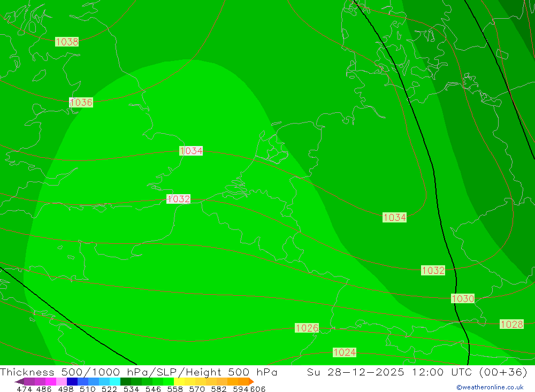Click the 1032 label over southeastern Germany
This screenshot has width=535, height=392.
coord(433,271)
